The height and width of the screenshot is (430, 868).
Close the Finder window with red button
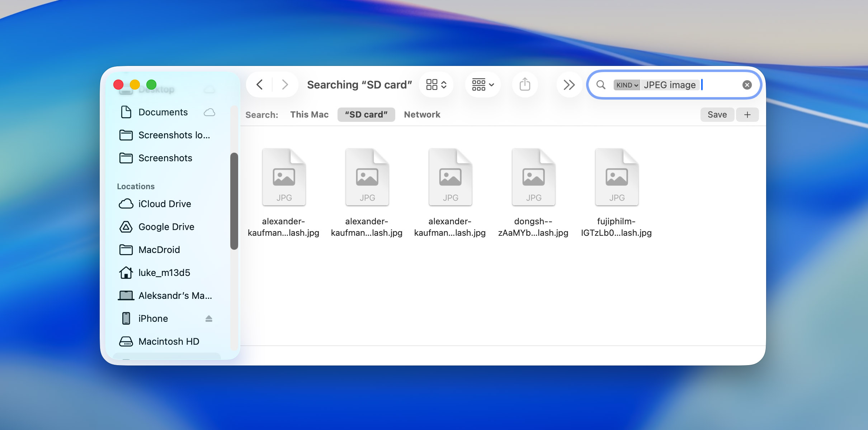pos(118,85)
